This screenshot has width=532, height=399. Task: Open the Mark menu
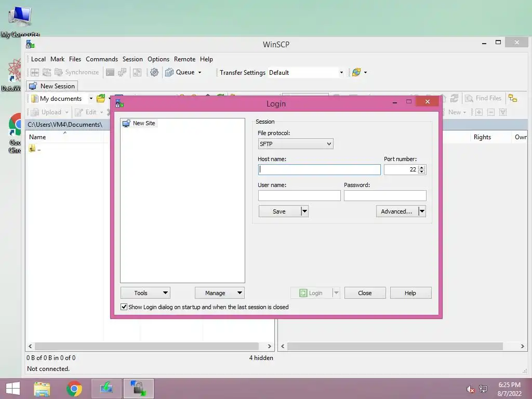pyautogui.click(x=57, y=59)
